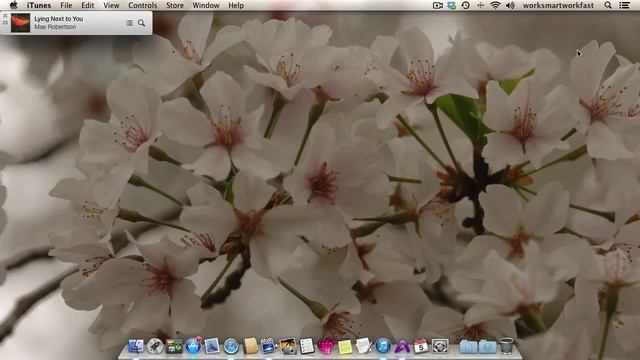Open the pink heart app in Dock

coord(326,346)
